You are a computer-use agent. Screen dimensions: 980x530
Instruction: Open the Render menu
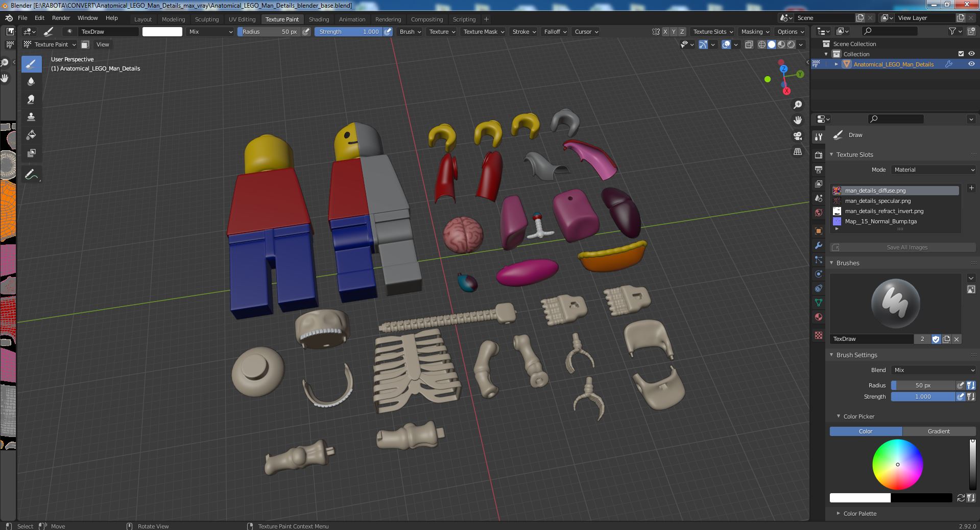61,18
